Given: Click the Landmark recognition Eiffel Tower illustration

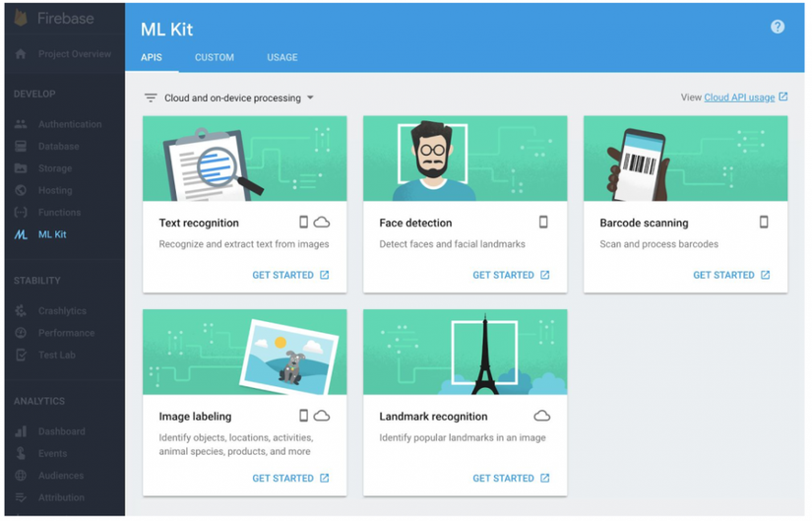Looking at the screenshot, I should click(484, 355).
